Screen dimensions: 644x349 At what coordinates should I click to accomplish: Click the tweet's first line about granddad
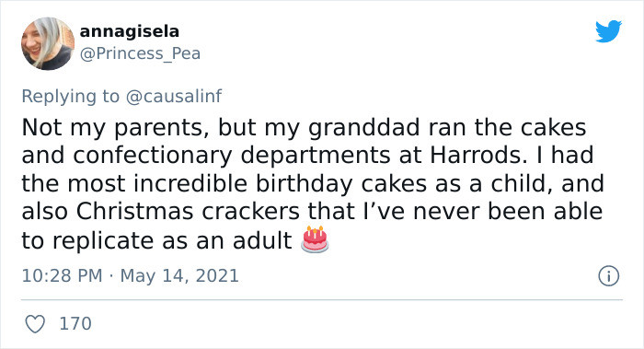[304, 128]
